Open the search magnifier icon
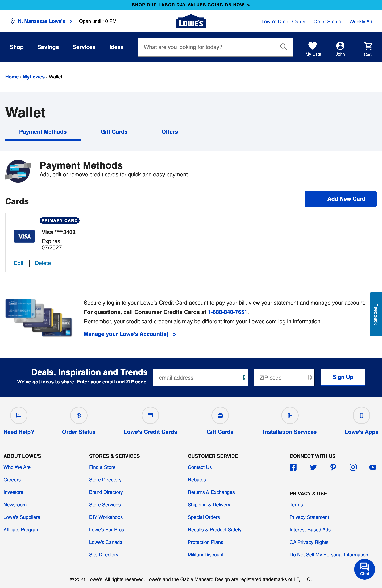 (x=283, y=47)
